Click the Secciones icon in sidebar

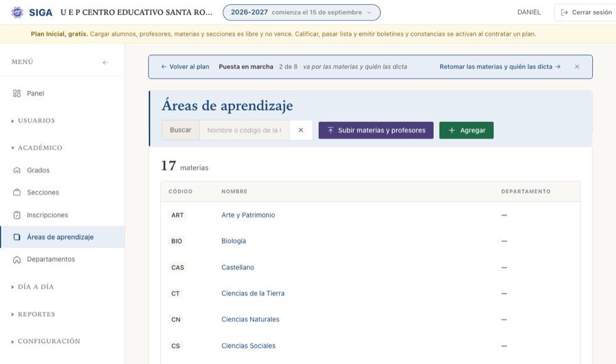point(17,192)
